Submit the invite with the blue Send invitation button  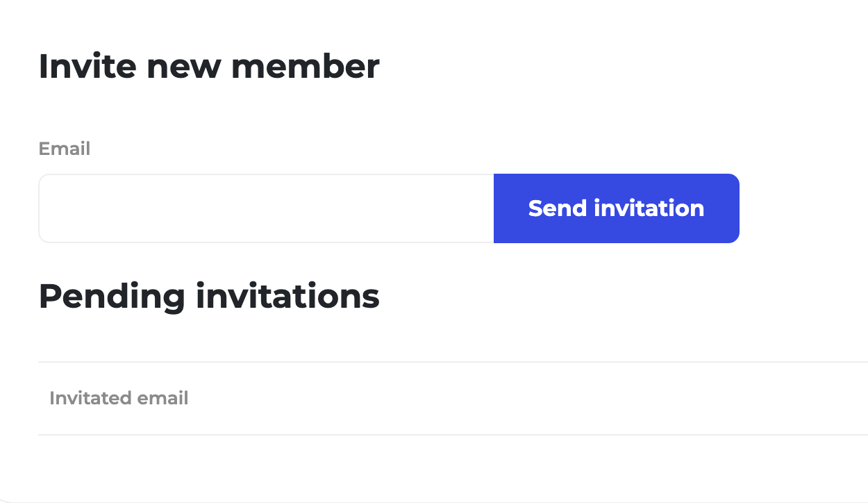[x=616, y=208]
